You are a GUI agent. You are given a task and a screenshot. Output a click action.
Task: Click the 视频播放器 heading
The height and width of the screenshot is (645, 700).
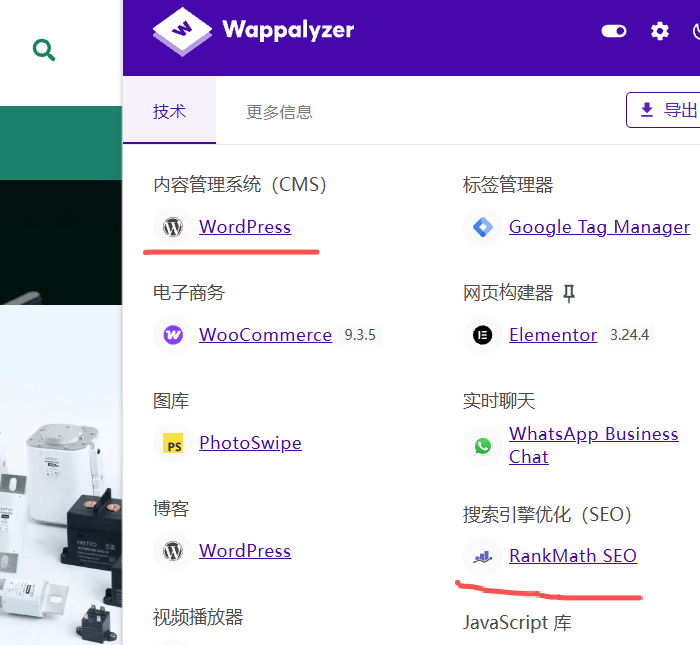(x=198, y=617)
